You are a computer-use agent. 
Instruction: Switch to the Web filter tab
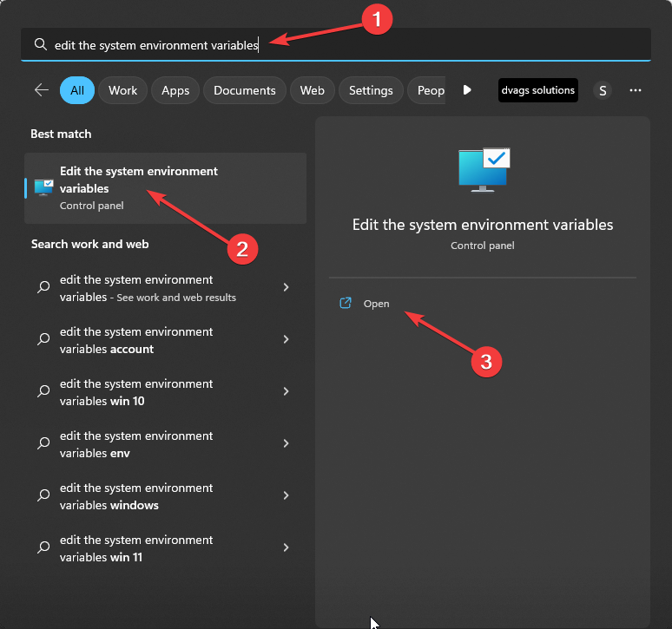coord(312,90)
